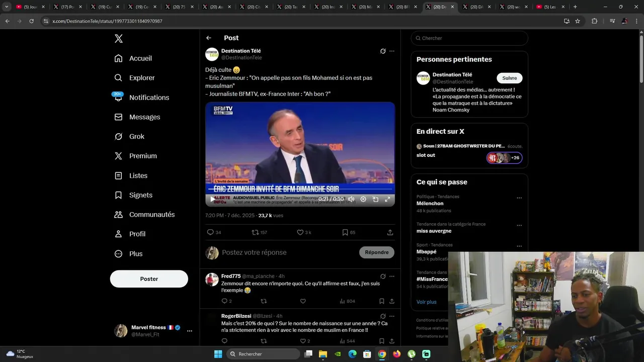Open options for Mbappé trend
Image resolution: width=644 pixels, height=362 pixels.
click(519, 246)
